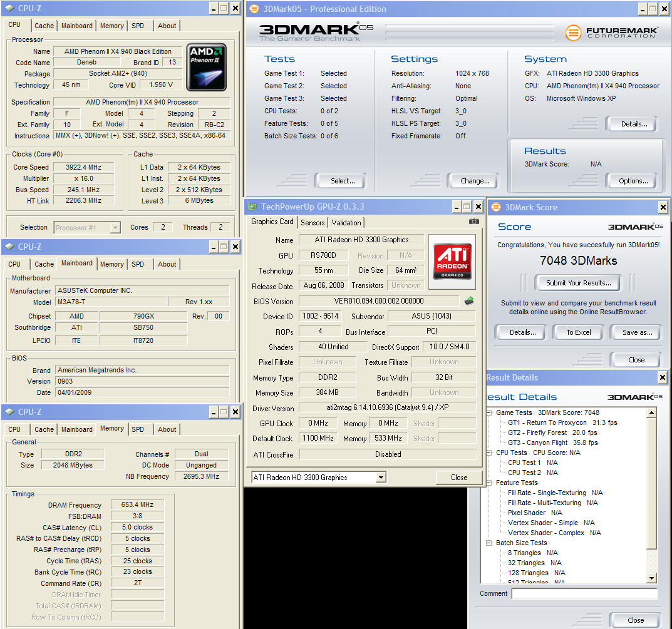Viewport: 672px width, 629px height.
Task: Select GT3 - Canyon Flight result row
Action: 553,442
